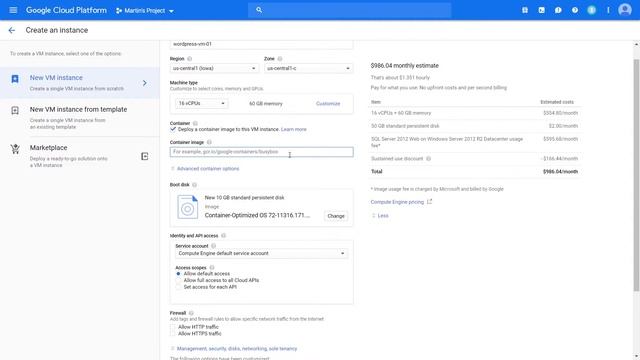This screenshot has height=360, width=640.
Task: Open the Martin's Project selector dropdown
Action: [x=144, y=11]
